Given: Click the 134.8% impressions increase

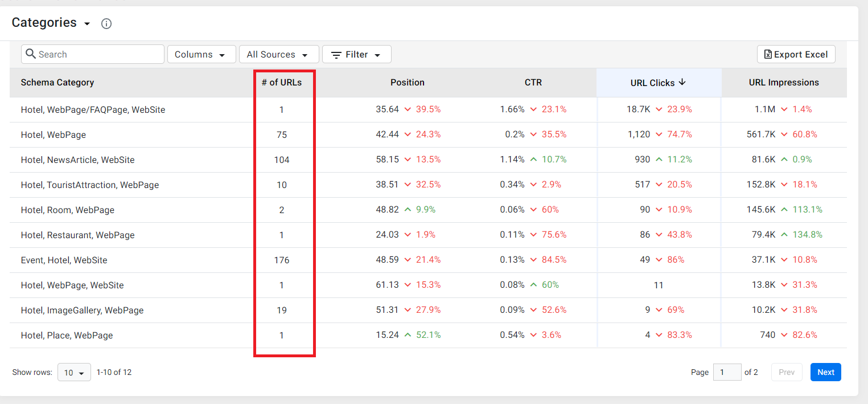Looking at the screenshot, I should pyautogui.click(x=808, y=235).
